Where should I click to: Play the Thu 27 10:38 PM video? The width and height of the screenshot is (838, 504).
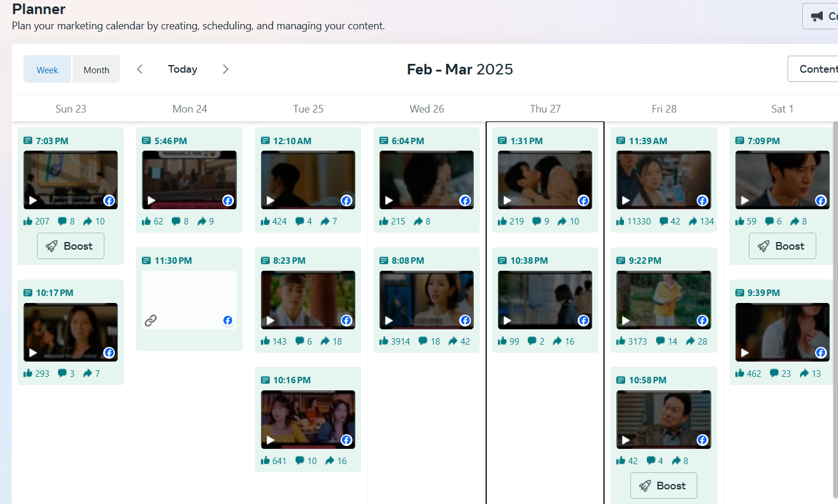[x=507, y=321]
